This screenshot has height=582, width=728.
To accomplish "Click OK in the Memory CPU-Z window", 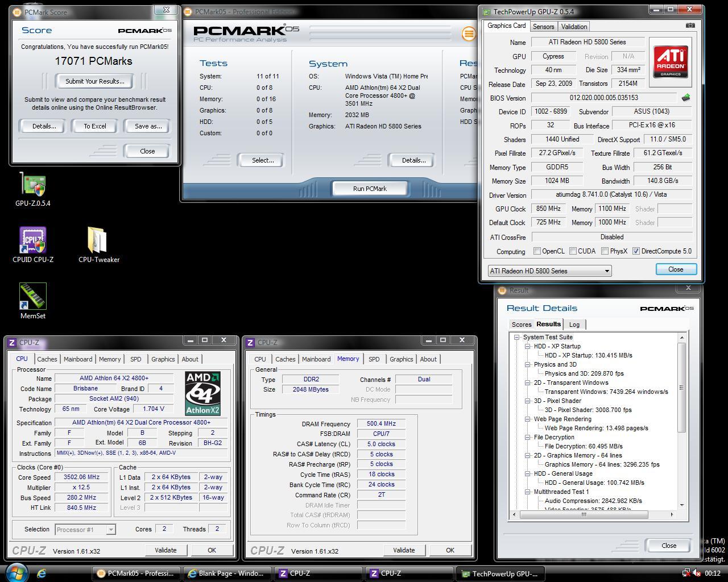I will click(x=450, y=550).
